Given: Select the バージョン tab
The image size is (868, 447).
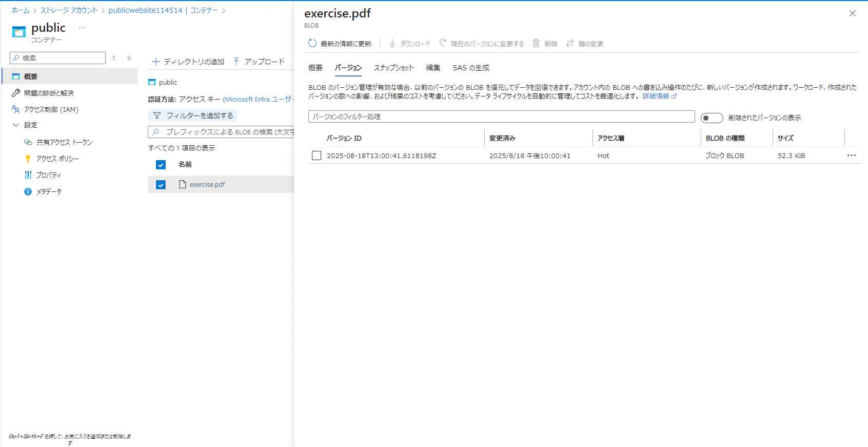Looking at the screenshot, I should click(x=348, y=68).
